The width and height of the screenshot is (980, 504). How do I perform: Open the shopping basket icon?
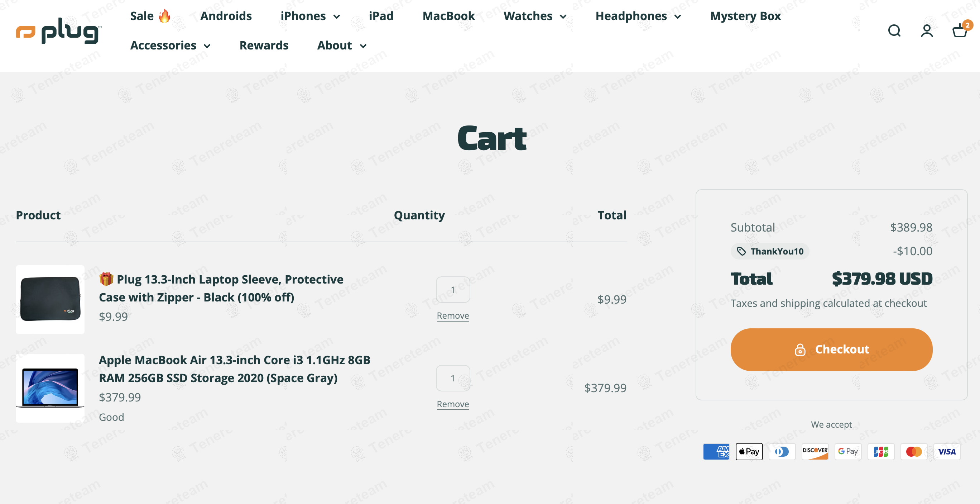960,31
